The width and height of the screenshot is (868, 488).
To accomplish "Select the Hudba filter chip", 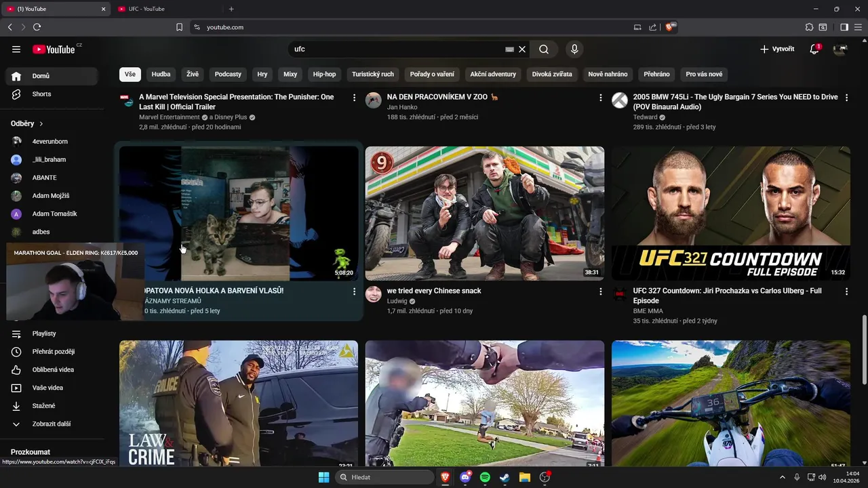I will [x=161, y=74].
